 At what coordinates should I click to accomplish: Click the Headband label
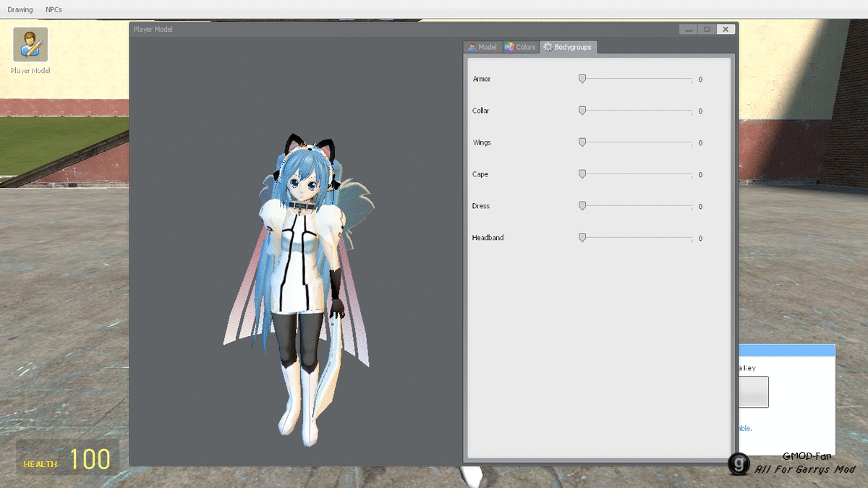(x=488, y=238)
